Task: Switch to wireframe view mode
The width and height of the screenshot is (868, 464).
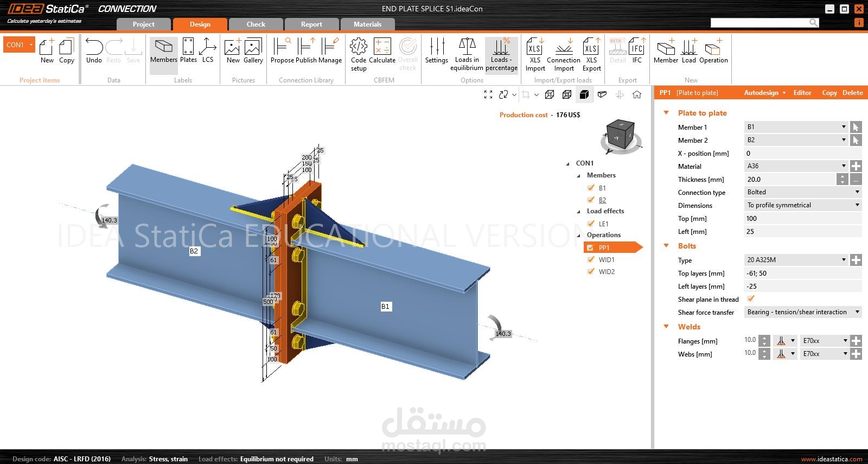Action: [550, 94]
